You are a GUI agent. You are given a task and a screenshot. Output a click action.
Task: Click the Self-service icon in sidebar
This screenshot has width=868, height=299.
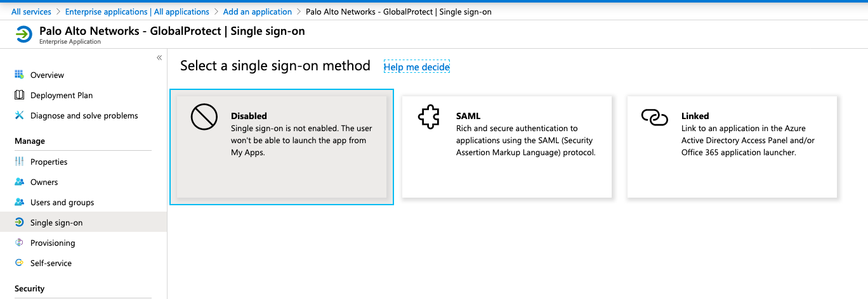point(19,263)
